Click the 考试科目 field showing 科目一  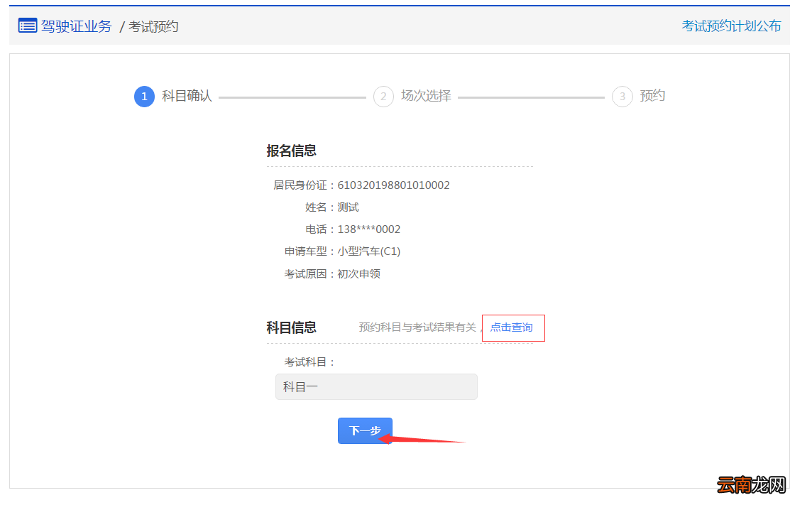click(376, 386)
